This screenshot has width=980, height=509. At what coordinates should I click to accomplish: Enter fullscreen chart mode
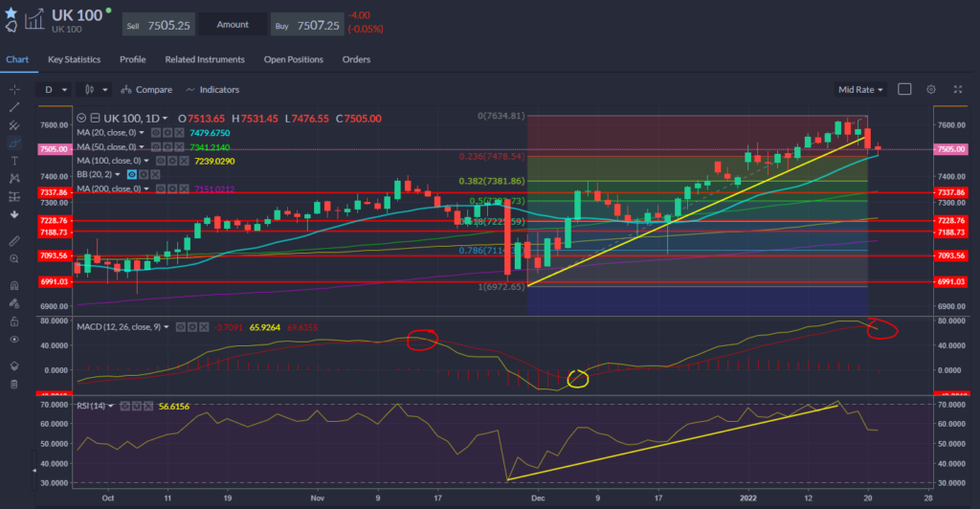click(958, 89)
